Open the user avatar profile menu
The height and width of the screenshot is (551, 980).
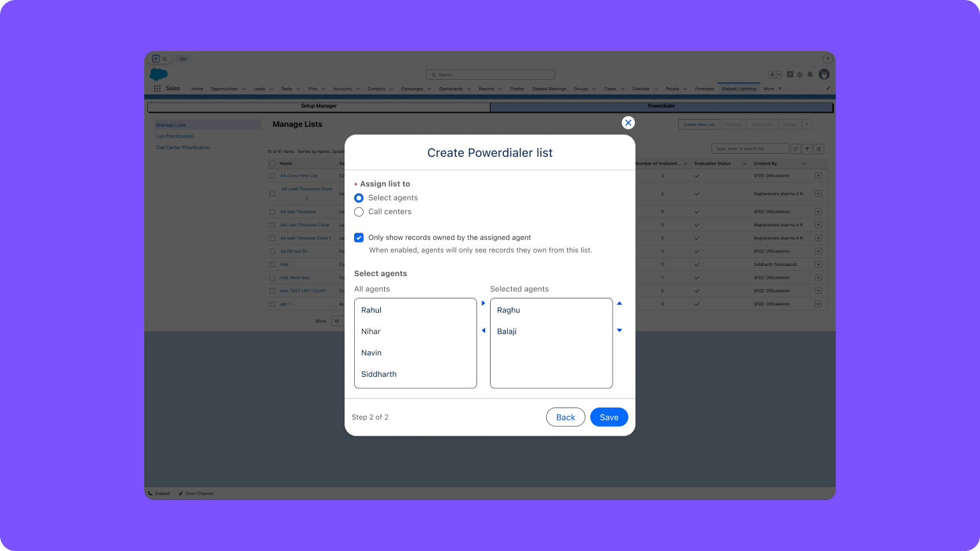point(824,75)
